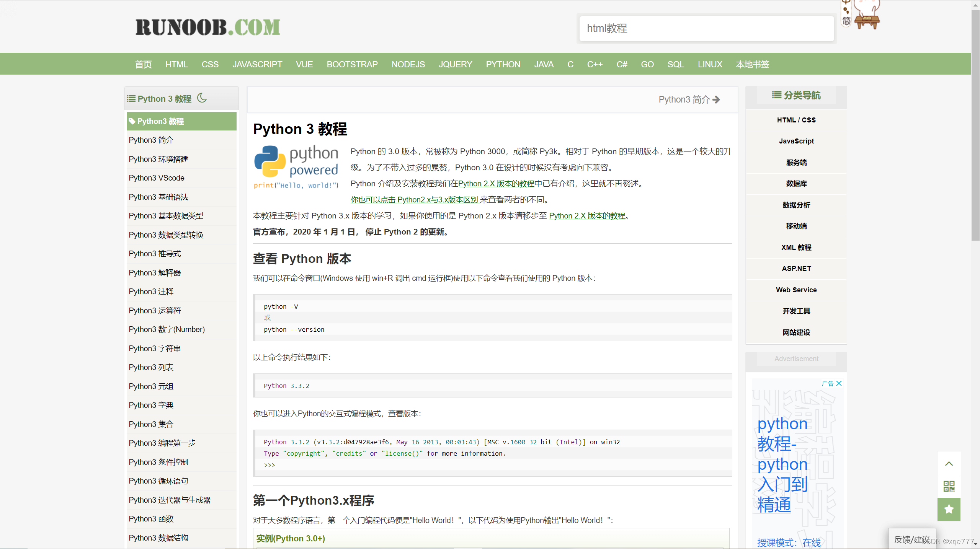Screen dimensions: 980x549
Task: Open the QR code icon
Action: 949,486
